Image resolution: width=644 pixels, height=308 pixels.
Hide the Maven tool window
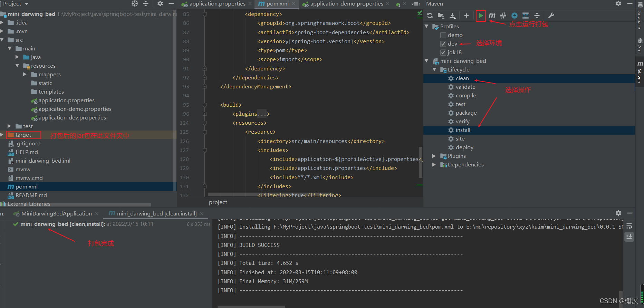coord(630,3)
